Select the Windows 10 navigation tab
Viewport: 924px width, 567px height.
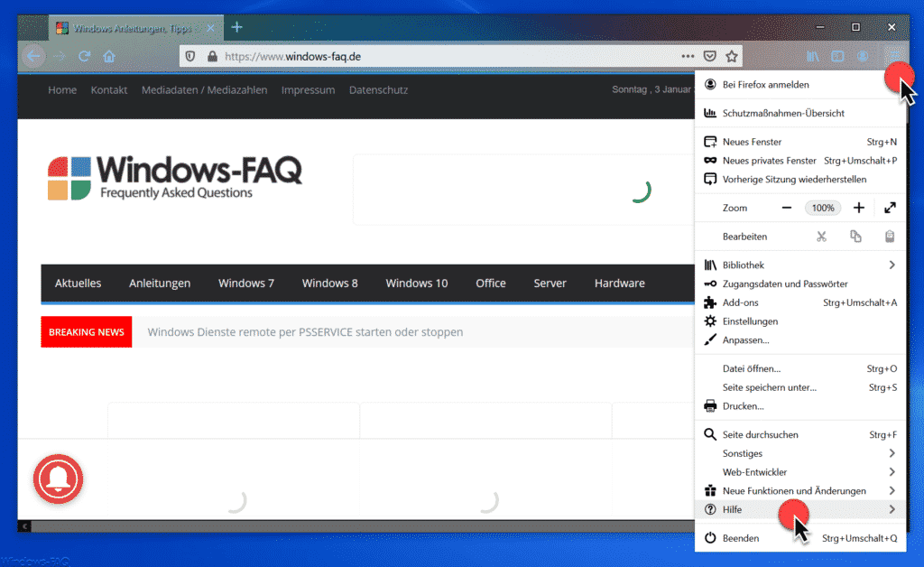tap(417, 283)
